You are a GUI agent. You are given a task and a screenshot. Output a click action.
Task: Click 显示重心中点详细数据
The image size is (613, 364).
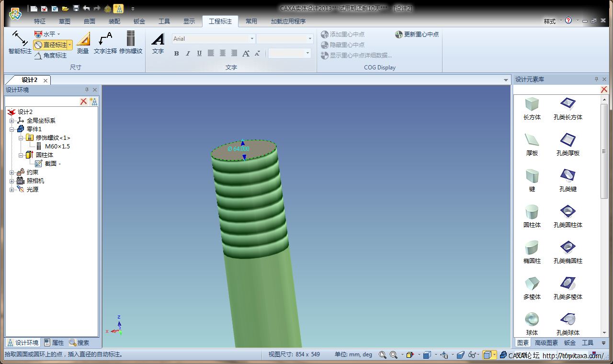point(356,56)
